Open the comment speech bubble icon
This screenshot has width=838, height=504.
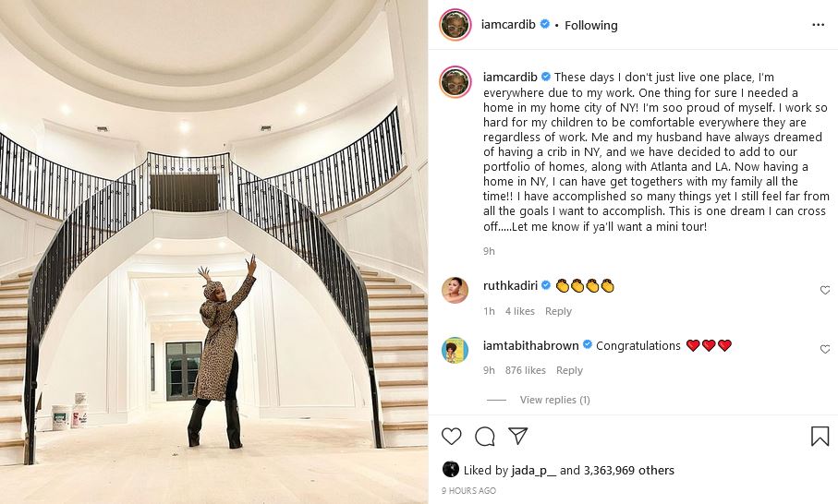point(485,437)
